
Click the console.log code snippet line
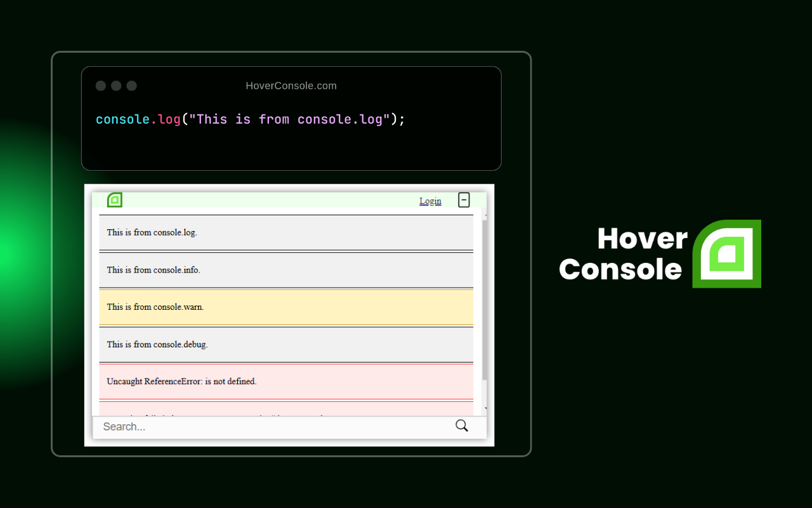pos(250,119)
